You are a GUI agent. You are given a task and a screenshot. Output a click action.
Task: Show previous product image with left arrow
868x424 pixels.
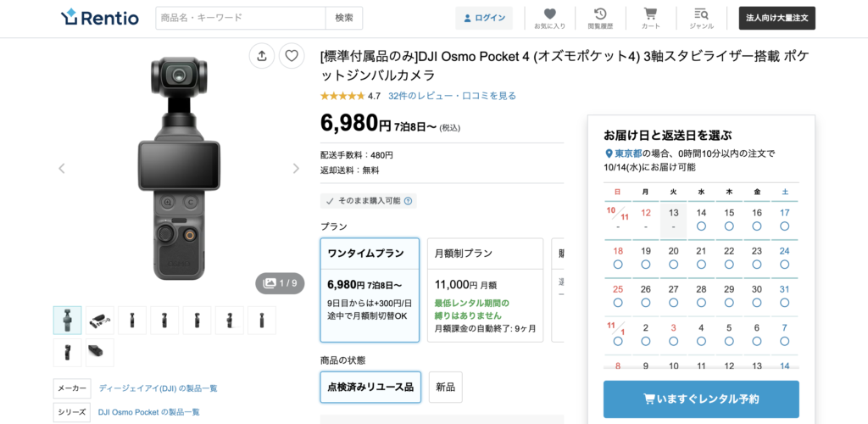61,168
